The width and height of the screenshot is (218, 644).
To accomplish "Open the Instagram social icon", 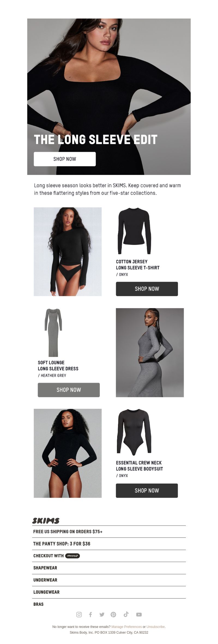I will (x=79, y=614).
